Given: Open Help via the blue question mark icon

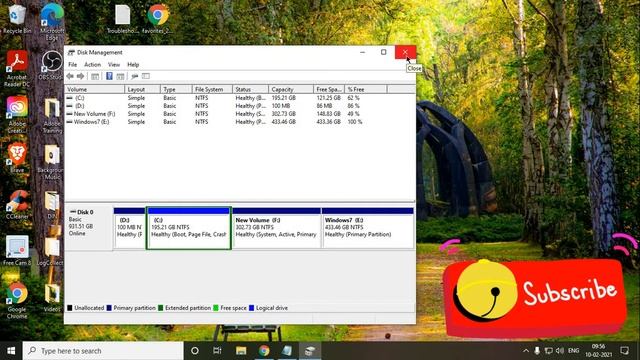Looking at the screenshot, I should [x=109, y=76].
